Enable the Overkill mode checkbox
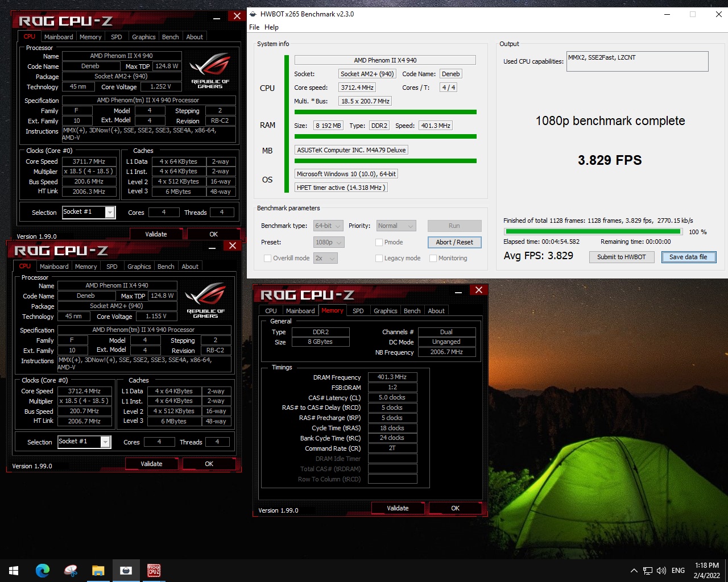This screenshot has height=582, width=728. pos(267,258)
